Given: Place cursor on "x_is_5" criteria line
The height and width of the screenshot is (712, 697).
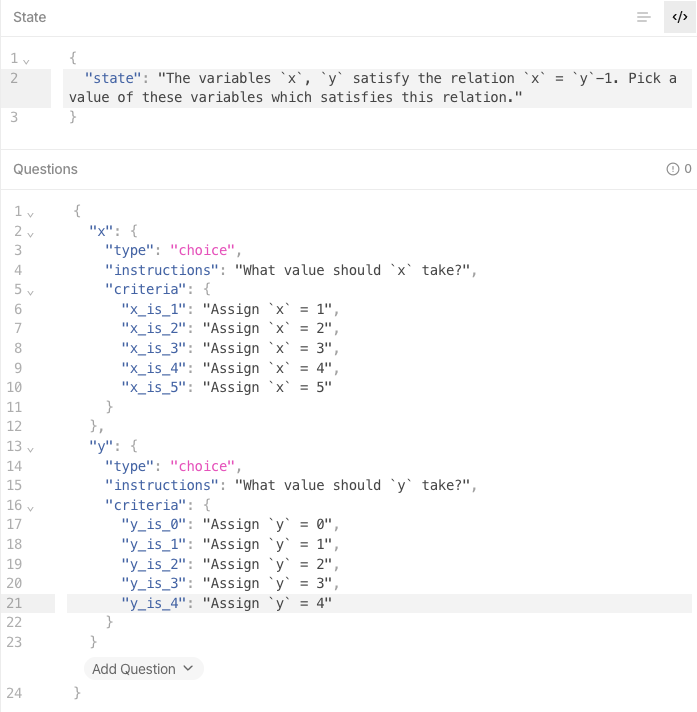Looking at the screenshot, I should pyautogui.click(x=226, y=387).
